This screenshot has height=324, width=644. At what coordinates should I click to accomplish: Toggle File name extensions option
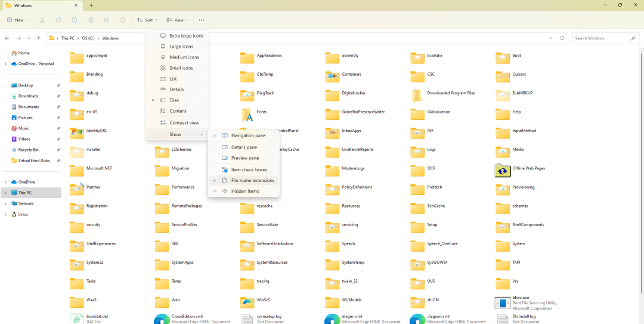pyautogui.click(x=243, y=180)
